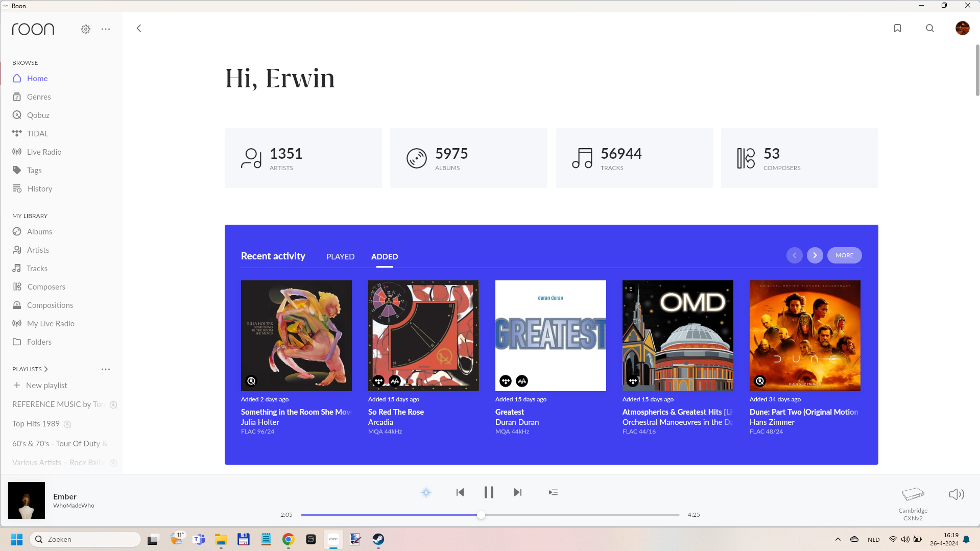Open the 1351 Artists stat card
This screenshot has height=551, width=980.
[303, 158]
